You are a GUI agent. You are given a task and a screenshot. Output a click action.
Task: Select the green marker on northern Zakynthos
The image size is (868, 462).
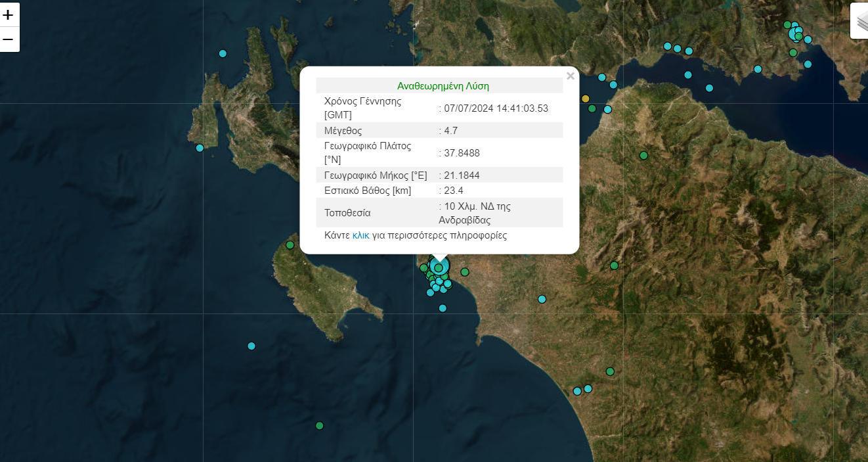click(290, 245)
